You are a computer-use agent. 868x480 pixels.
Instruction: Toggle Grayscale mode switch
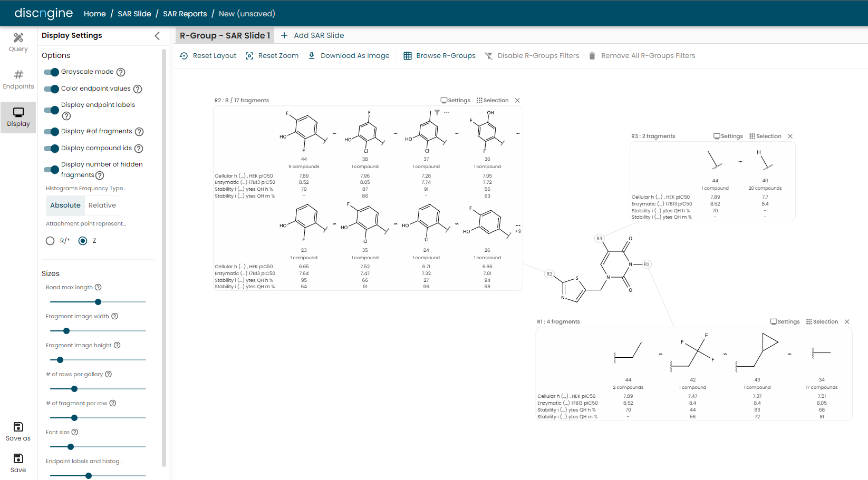(x=52, y=72)
